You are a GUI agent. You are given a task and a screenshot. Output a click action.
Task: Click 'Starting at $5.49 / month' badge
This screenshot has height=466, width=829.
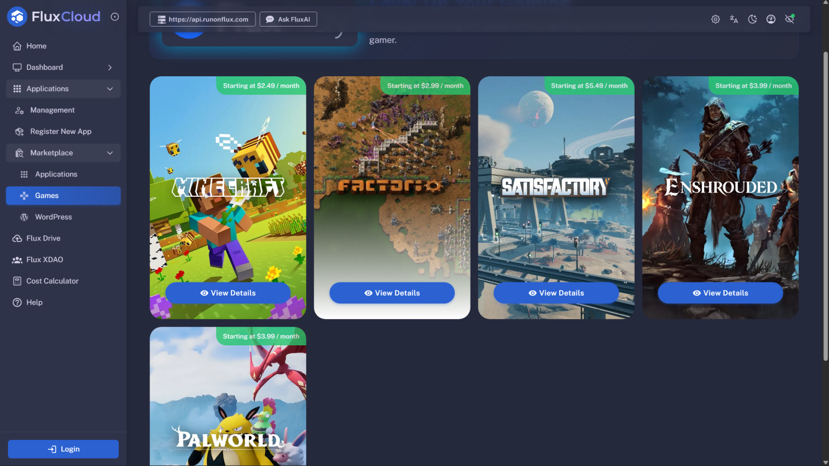click(x=589, y=86)
